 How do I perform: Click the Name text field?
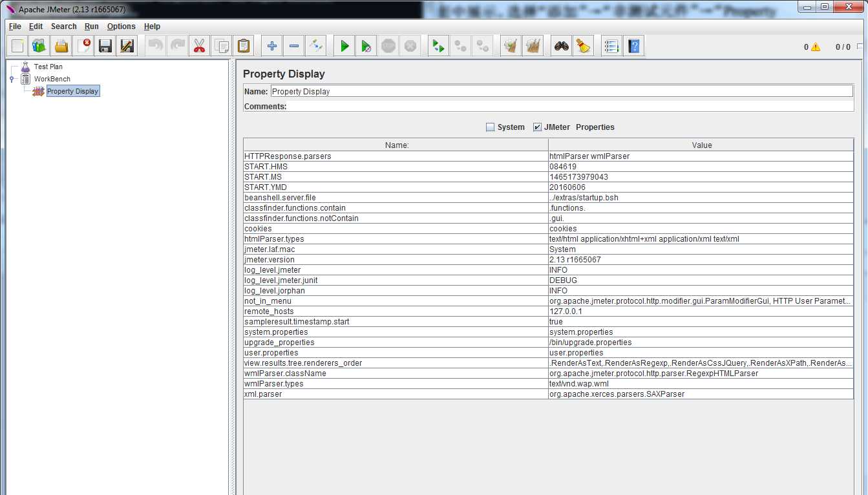(561, 92)
